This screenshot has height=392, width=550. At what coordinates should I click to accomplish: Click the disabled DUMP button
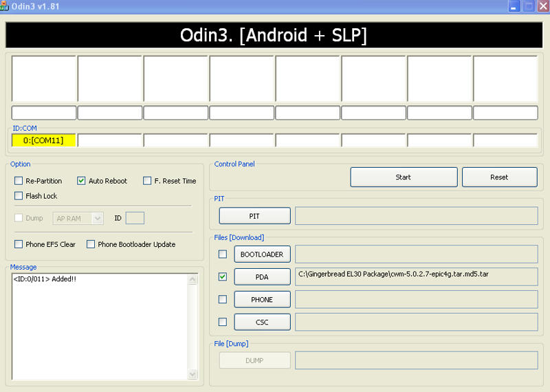coord(254,360)
